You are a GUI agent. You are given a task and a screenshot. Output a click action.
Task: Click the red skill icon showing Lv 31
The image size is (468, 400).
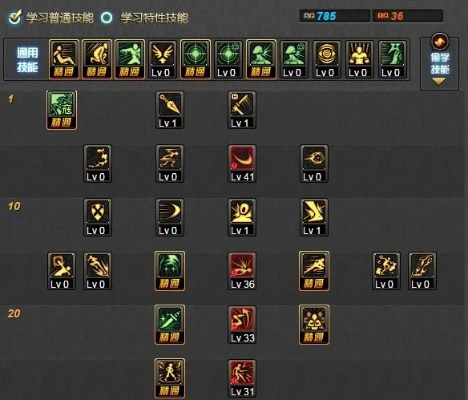(x=242, y=378)
